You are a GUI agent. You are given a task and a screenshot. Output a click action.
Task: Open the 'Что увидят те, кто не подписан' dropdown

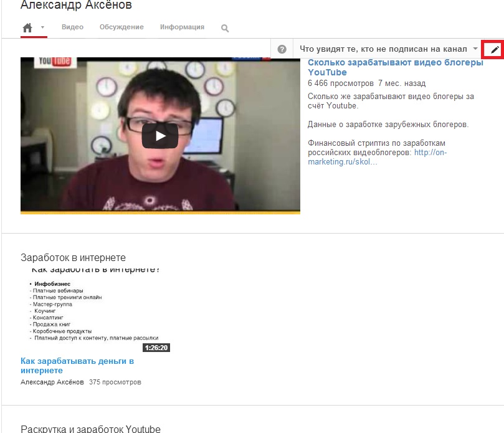[388, 49]
